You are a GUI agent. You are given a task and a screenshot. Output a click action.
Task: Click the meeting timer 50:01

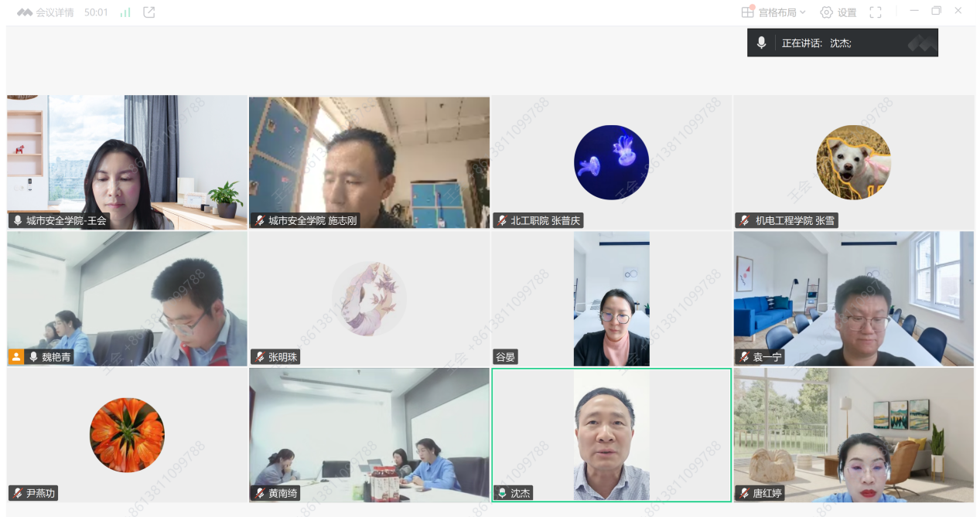click(96, 12)
